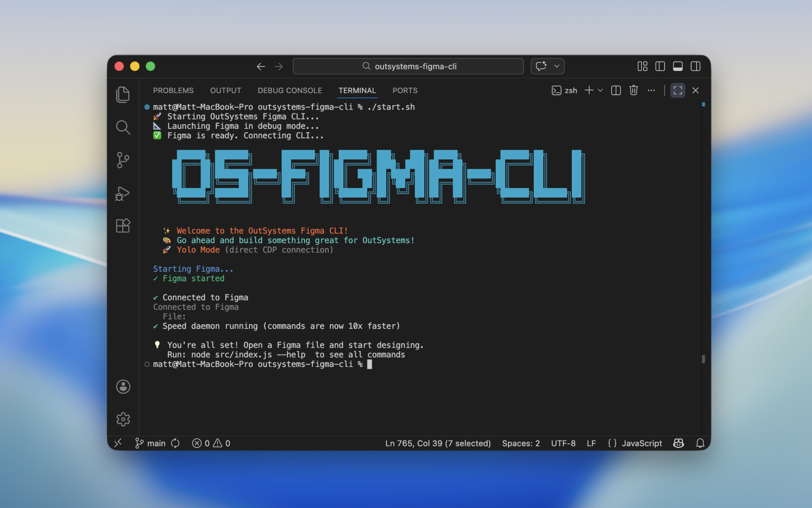Click the search bar showing outsystems-figma-cli
Image resolution: width=812 pixels, height=508 pixels.
pos(408,66)
